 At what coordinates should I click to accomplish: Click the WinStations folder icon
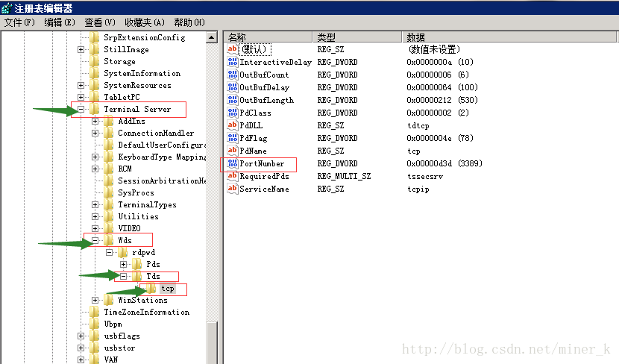pos(109,300)
